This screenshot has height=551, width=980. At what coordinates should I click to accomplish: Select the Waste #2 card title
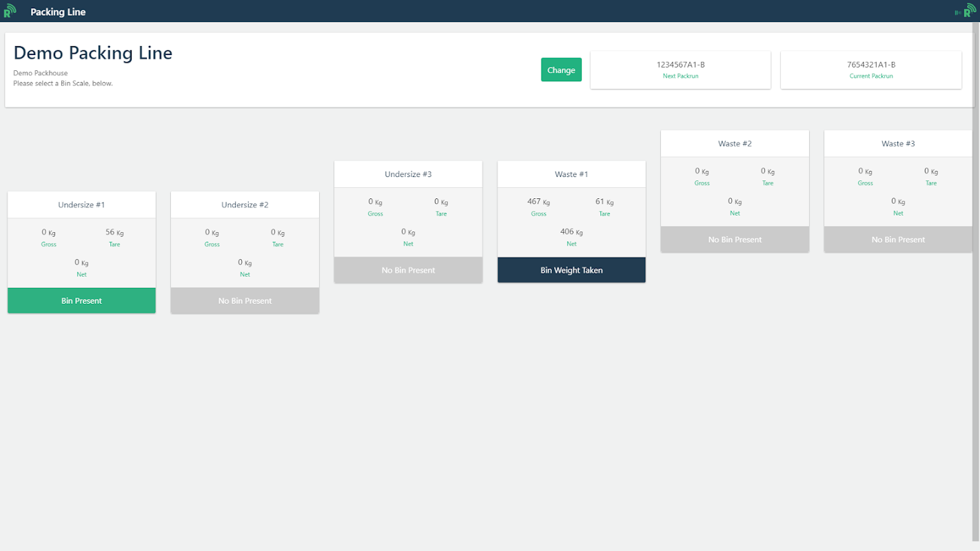(735, 144)
